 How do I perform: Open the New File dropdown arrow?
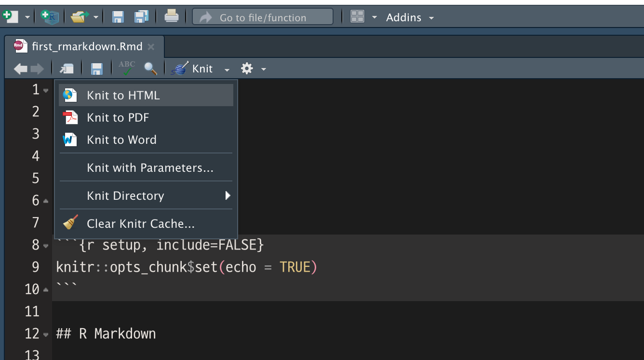click(27, 17)
